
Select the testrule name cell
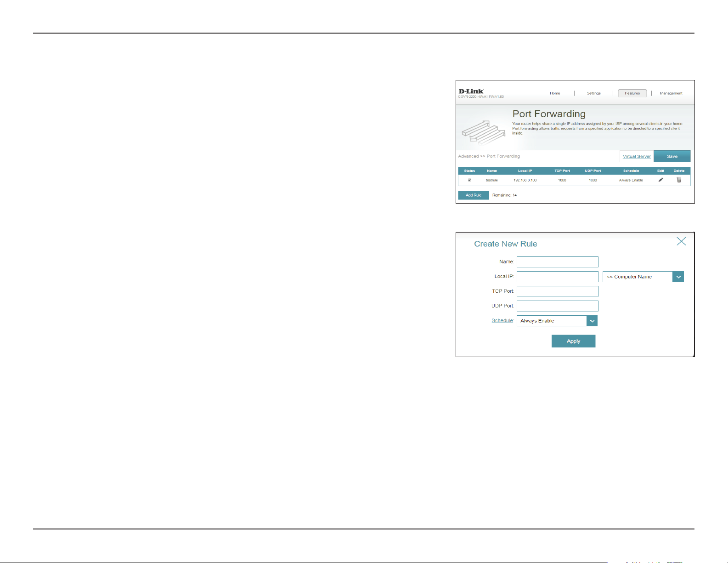coord(492,180)
